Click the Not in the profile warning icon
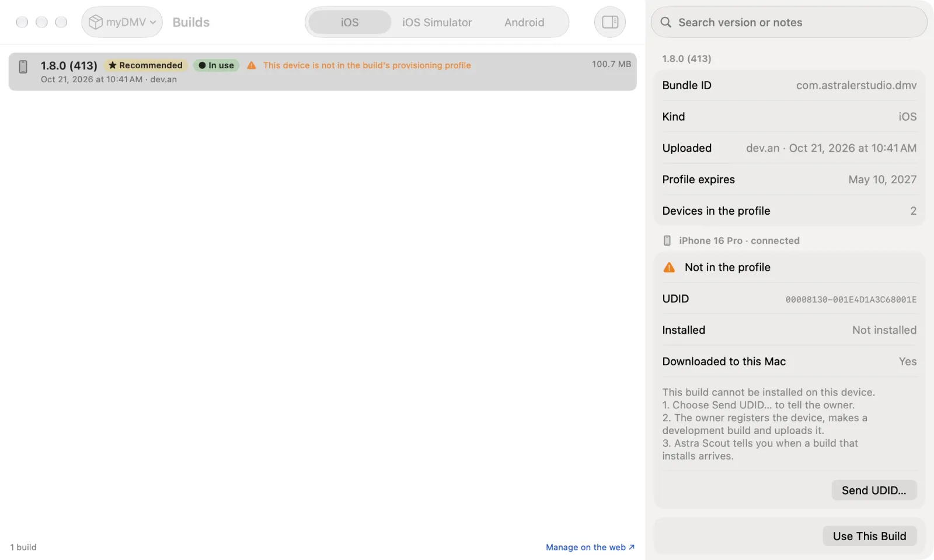The width and height of the screenshot is (934, 560). [x=669, y=267]
